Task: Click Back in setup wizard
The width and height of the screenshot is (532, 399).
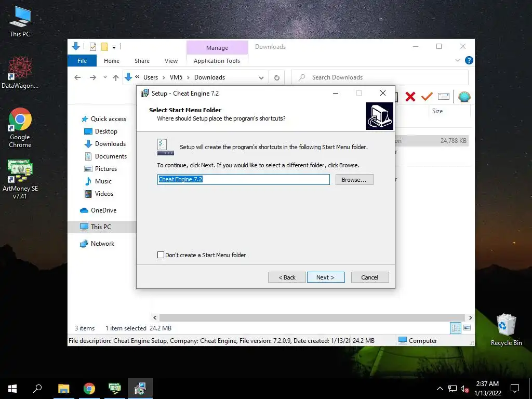Action: point(287,277)
